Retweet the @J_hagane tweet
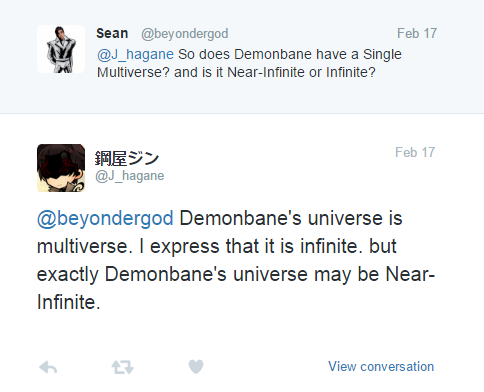This screenshot has height=392, width=484. click(x=122, y=367)
